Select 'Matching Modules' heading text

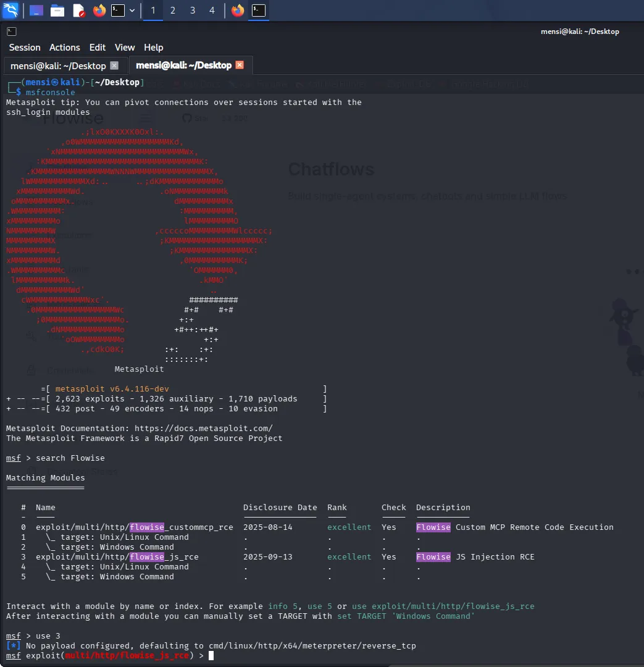coord(46,477)
